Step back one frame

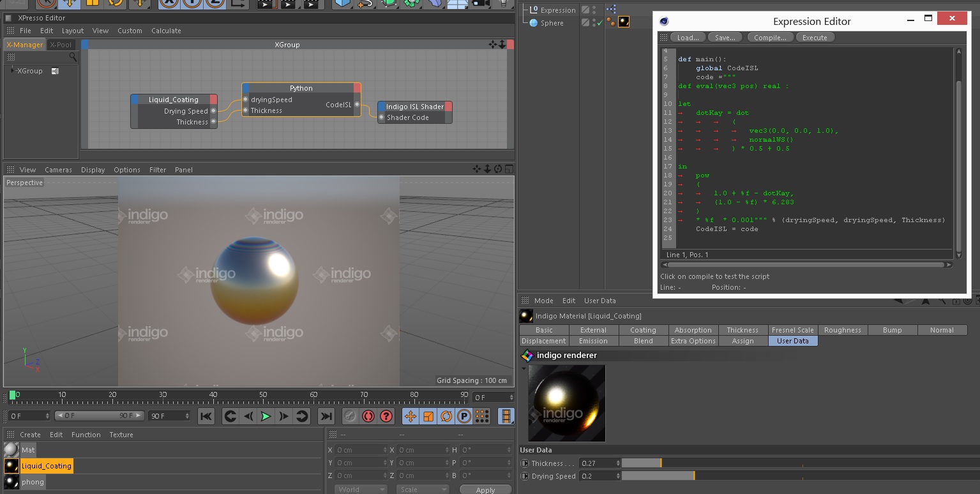pos(248,417)
